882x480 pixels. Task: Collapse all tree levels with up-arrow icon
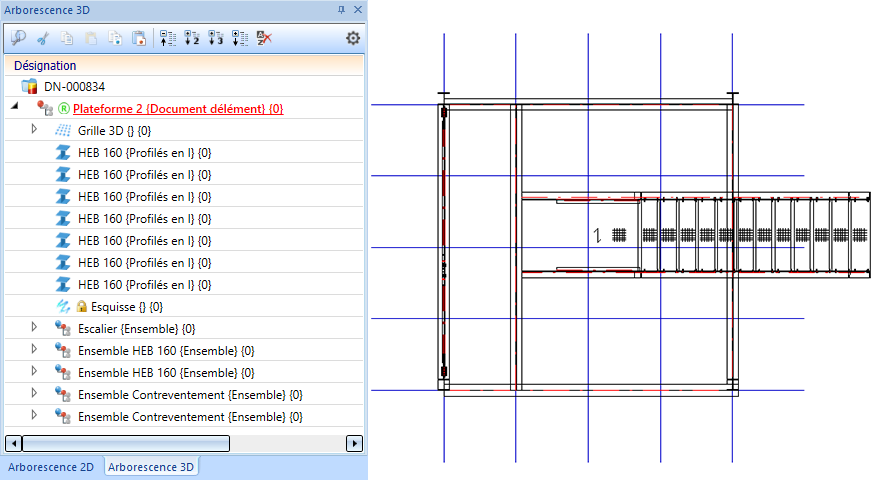point(168,38)
